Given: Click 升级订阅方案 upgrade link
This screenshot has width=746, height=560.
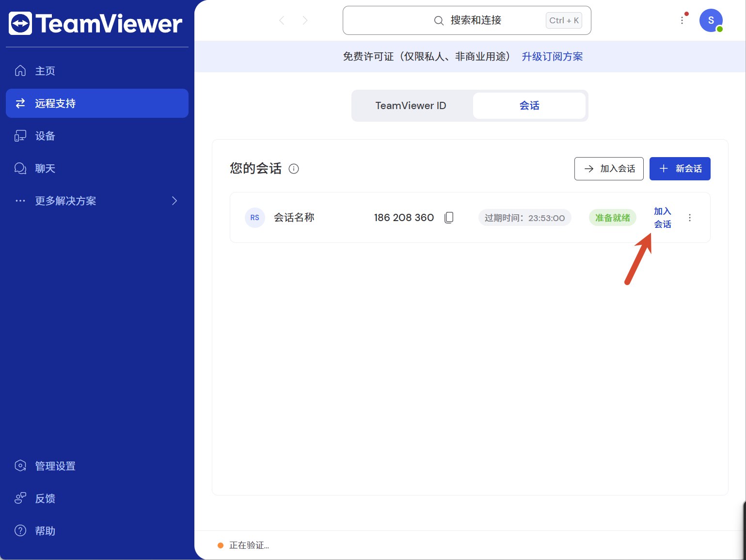Looking at the screenshot, I should (552, 57).
